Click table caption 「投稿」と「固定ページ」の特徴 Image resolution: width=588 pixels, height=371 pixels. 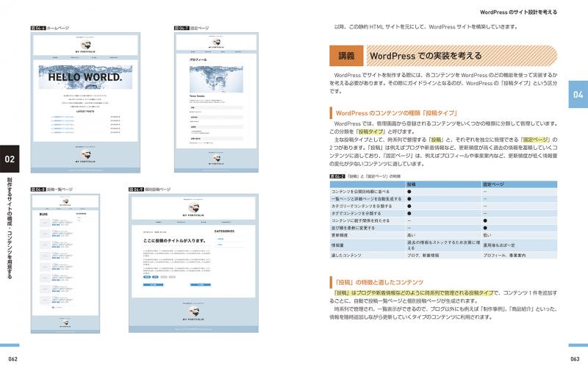click(373, 176)
